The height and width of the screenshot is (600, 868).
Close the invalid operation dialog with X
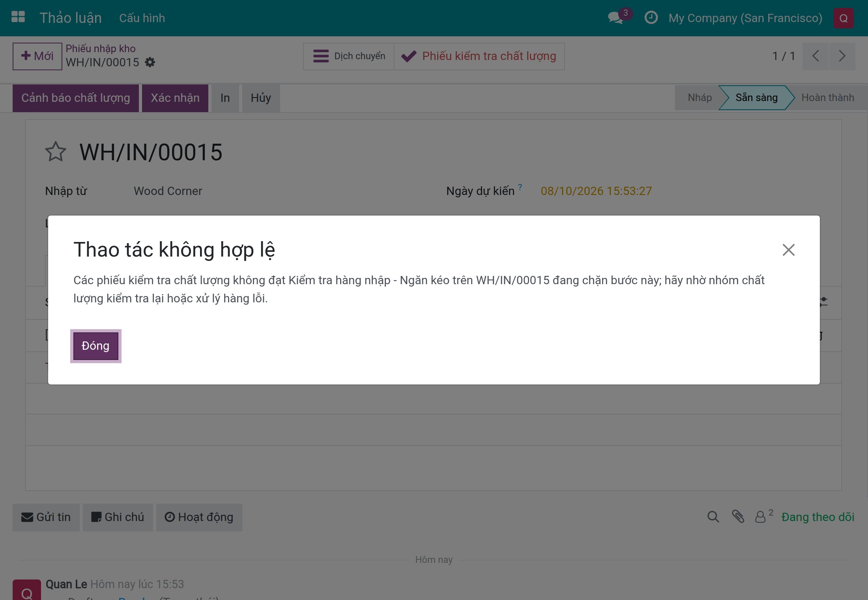click(788, 250)
